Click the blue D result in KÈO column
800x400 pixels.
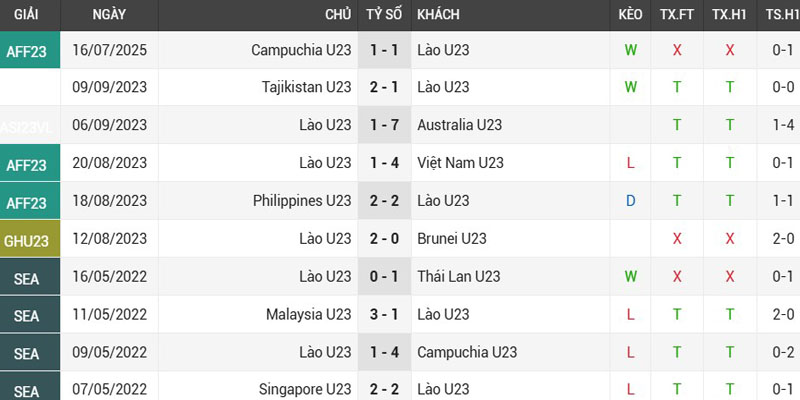[630, 201]
